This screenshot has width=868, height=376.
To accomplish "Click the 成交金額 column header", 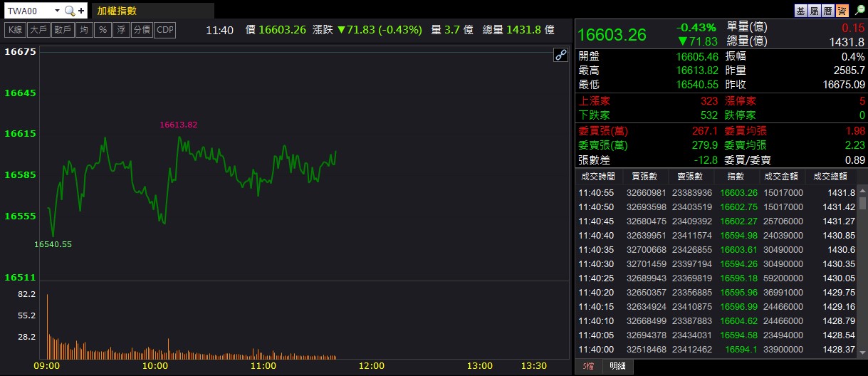I will (x=782, y=177).
